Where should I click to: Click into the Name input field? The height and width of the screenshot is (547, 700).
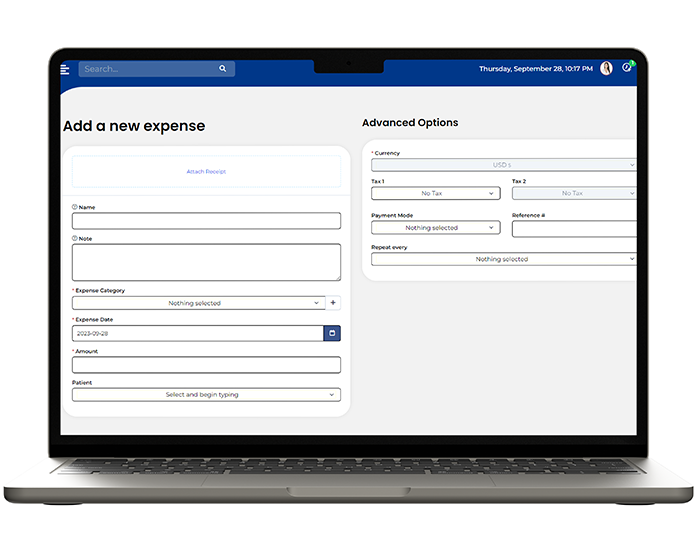[206, 221]
